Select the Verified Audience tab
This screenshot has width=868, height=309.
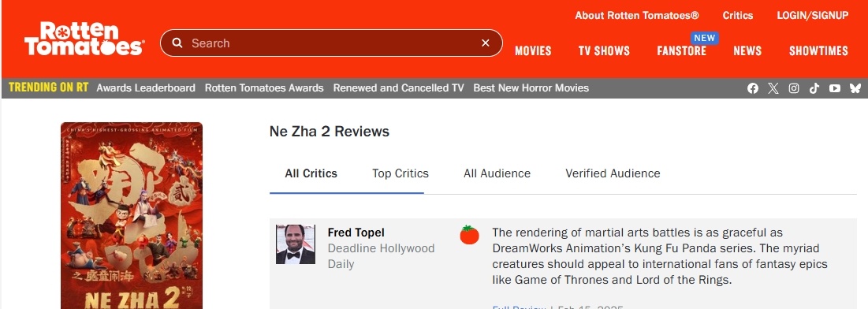(613, 173)
